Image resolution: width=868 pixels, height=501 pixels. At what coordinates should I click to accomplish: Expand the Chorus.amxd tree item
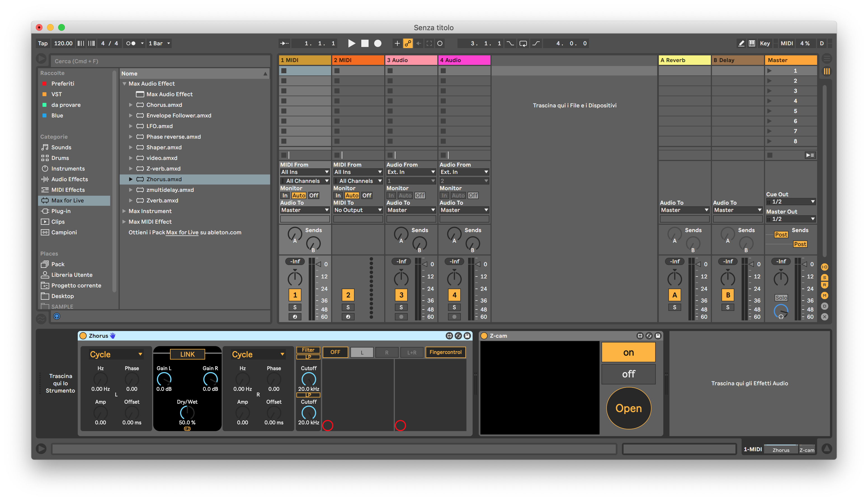pyautogui.click(x=131, y=105)
